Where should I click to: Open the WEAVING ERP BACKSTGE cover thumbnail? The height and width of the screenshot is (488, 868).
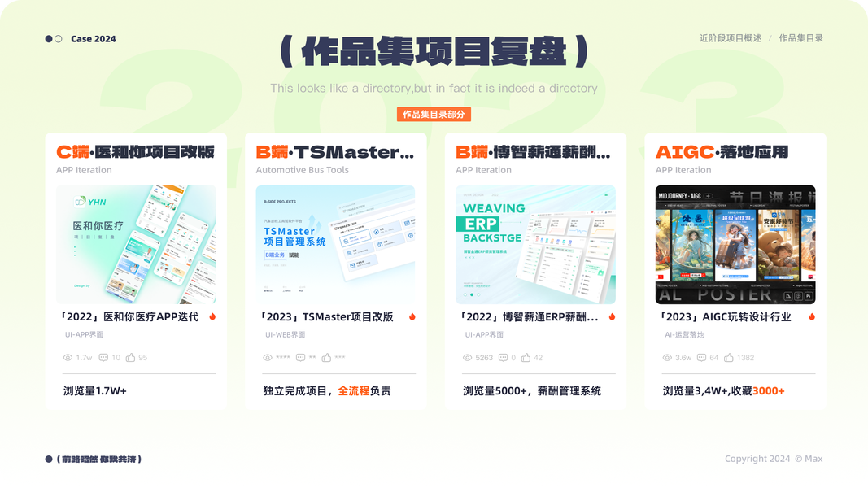tap(535, 245)
